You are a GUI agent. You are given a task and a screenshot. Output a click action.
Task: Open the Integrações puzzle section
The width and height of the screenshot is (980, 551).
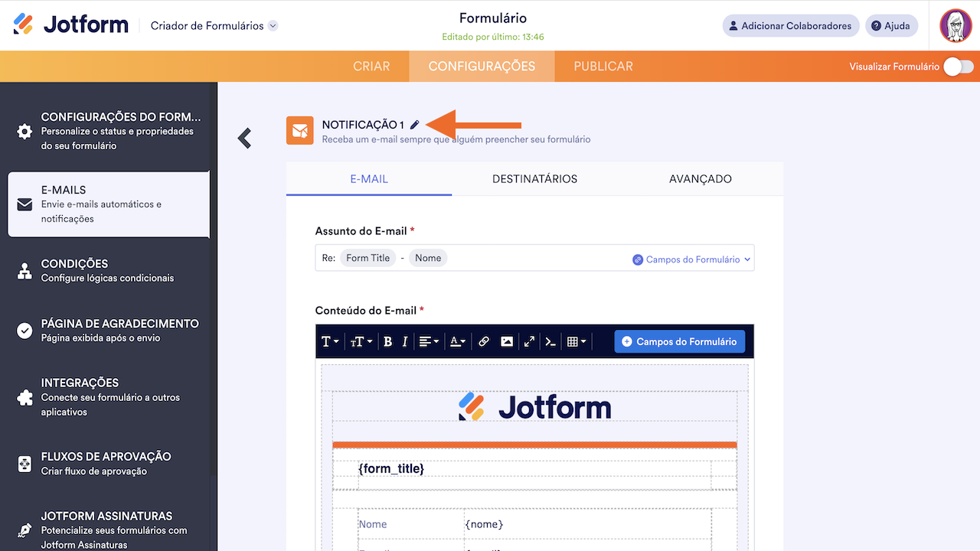(109, 396)
